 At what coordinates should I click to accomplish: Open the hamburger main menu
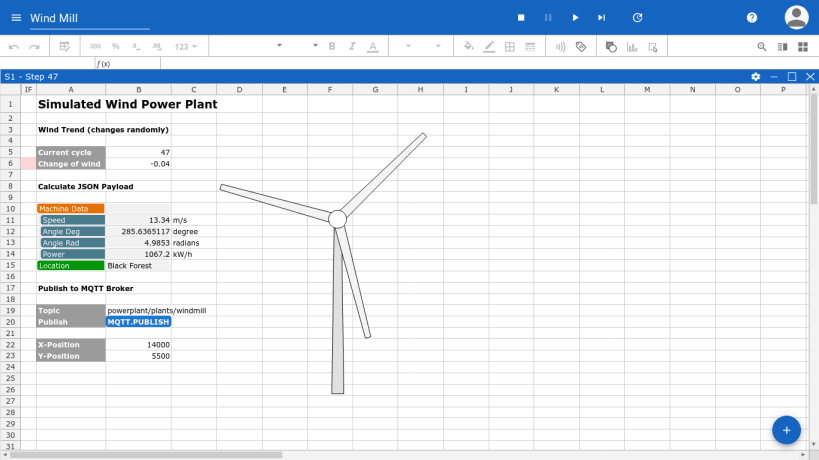15,18
